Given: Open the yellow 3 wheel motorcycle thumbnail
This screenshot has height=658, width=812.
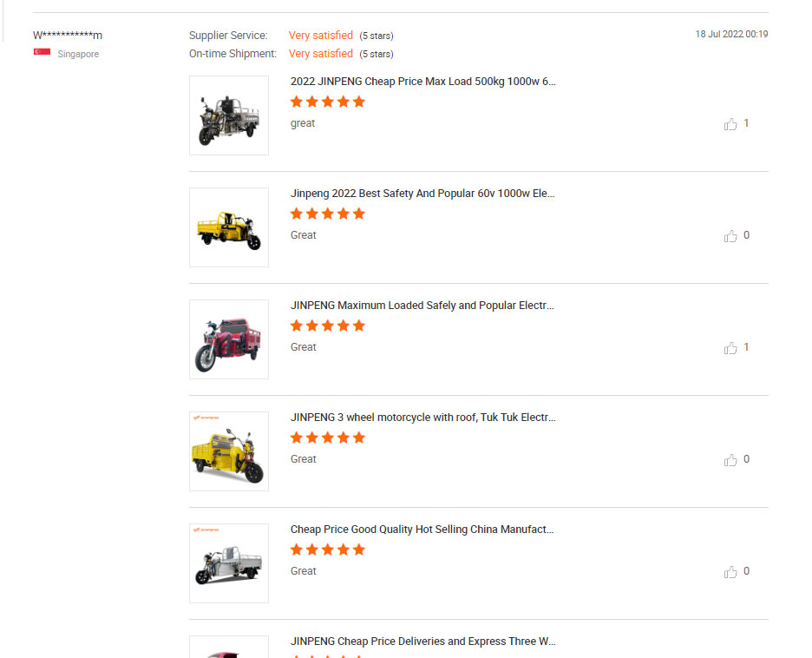Looking at the screenshot, I should tap(229, 451).
